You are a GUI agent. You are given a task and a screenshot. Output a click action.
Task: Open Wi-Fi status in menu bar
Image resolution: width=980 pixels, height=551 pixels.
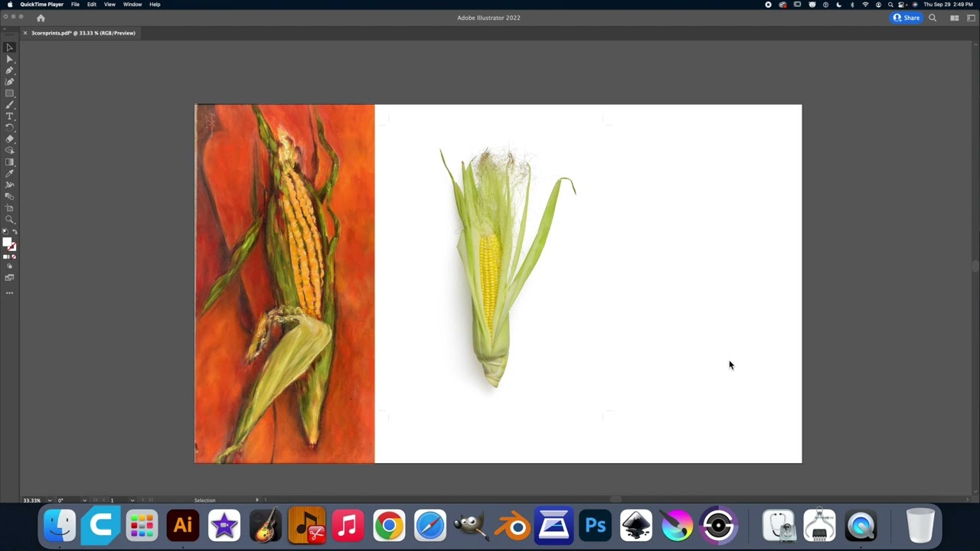coord(866,5)
